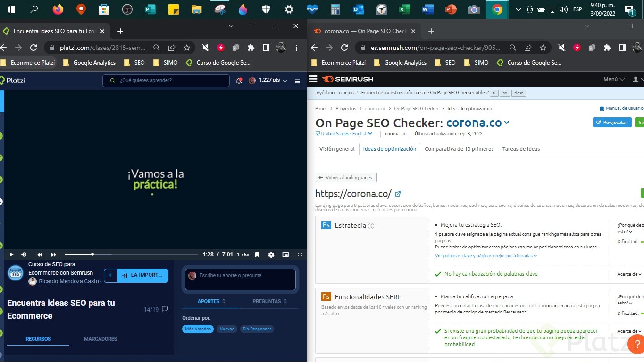
Task: Open the RECURSOS tab
Action: [x=38, y=339]
